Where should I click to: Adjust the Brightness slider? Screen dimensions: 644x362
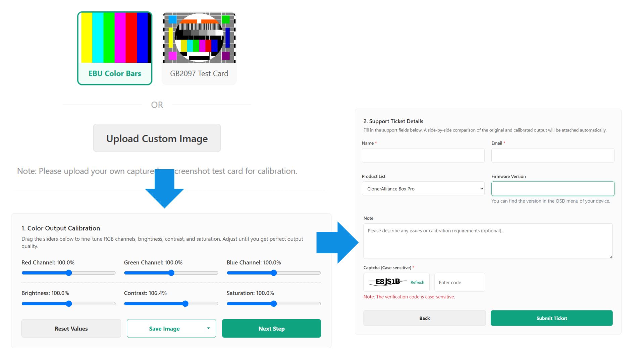click(68, 304)
